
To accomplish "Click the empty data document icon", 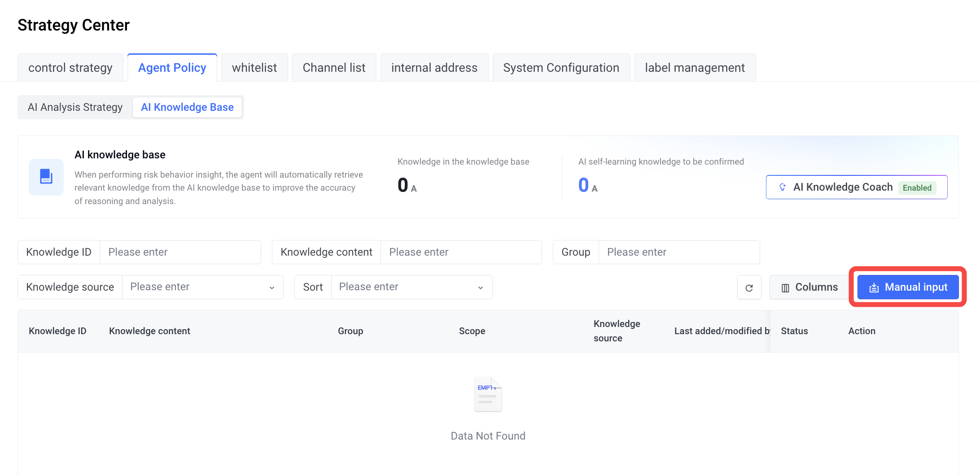I will (x=488, y=395).
